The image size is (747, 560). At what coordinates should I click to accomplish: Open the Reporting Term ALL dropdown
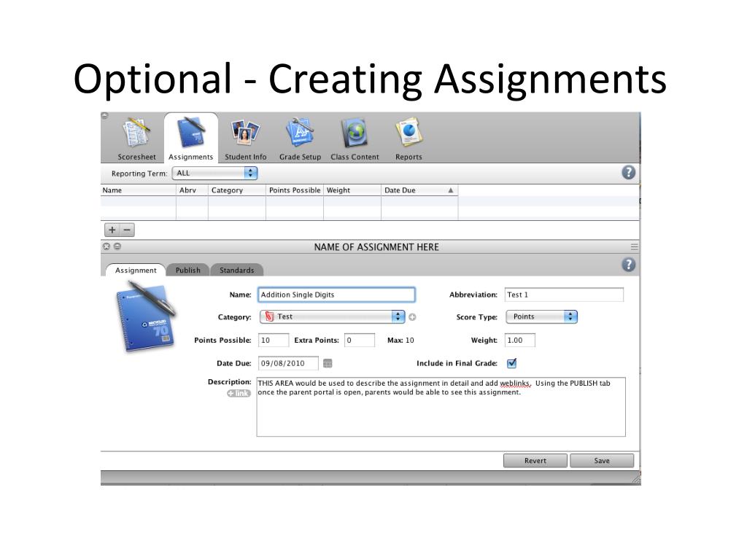pos(215,174)
